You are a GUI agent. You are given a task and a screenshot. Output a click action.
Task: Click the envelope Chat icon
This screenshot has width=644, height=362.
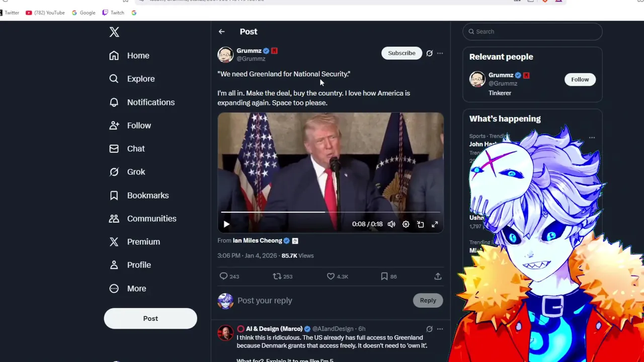coord(114,148)
